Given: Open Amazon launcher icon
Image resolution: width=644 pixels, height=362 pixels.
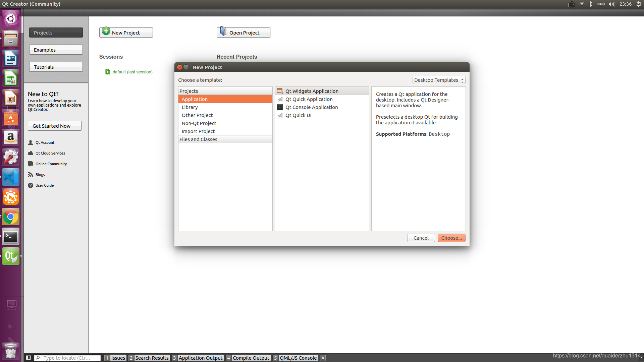Looking at the screenshot, I should [11, 138].
